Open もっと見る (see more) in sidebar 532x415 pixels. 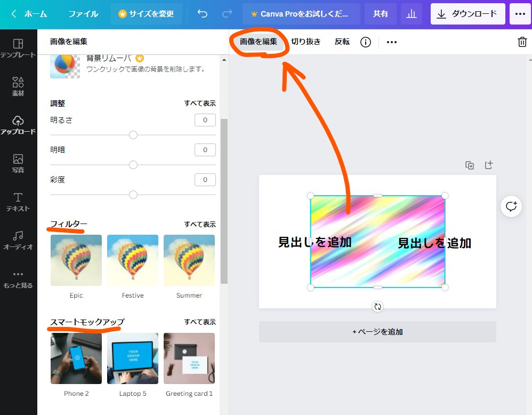pyautogui.click(x=18, y=279)
